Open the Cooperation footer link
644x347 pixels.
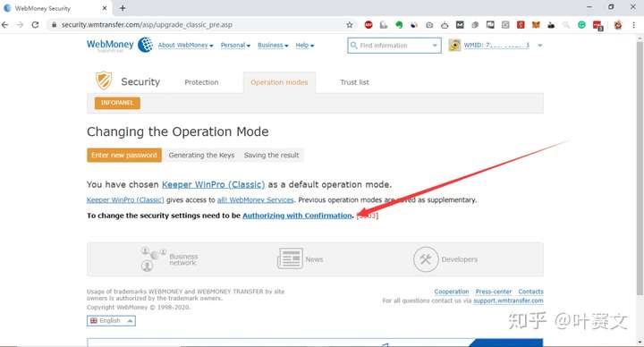(452, 292)
